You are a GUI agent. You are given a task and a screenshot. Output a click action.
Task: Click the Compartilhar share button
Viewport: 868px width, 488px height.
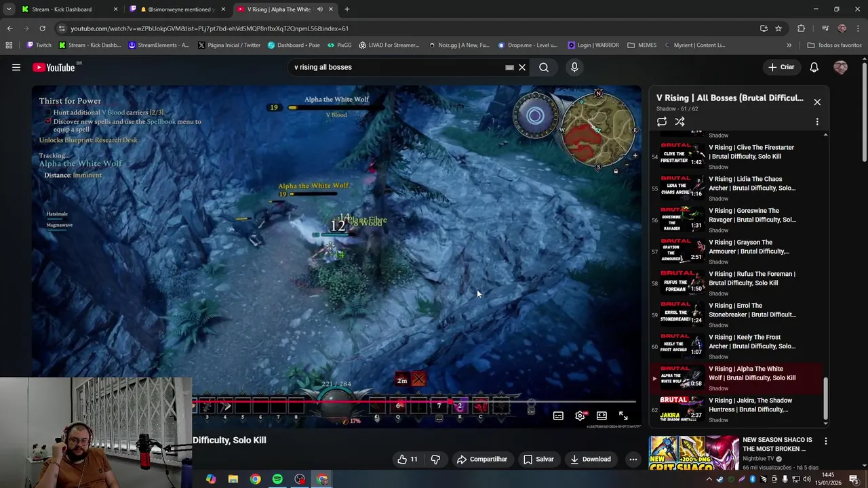point(482,459)
